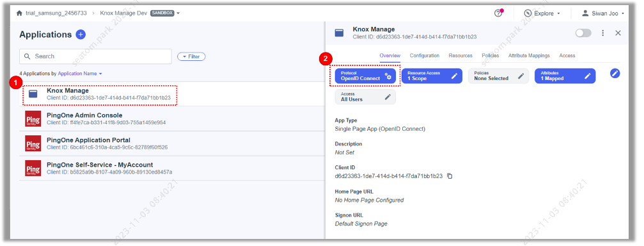Click the Attributes 1 Mapped tile

click(565, 76)
